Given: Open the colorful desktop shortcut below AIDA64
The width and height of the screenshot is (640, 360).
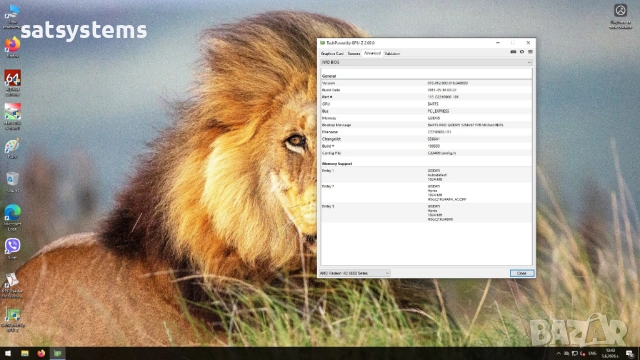Looking at the screenshot, I should coord(12,116).
